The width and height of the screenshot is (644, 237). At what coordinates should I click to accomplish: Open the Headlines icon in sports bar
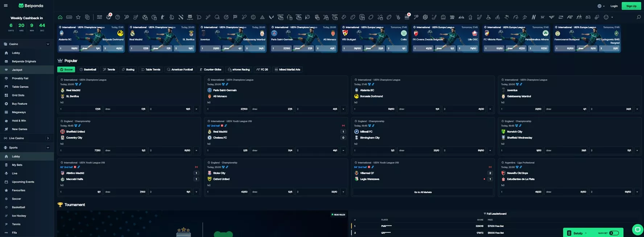99,17
